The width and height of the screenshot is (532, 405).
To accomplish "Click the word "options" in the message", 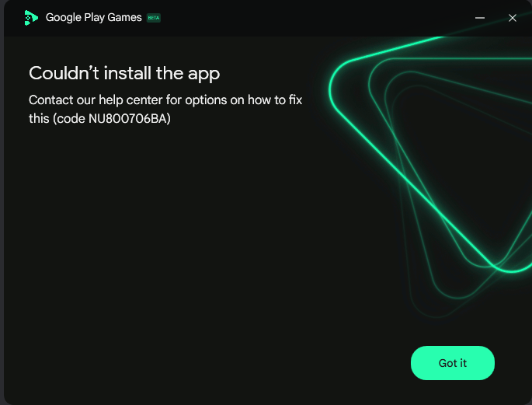I will 206,101.
